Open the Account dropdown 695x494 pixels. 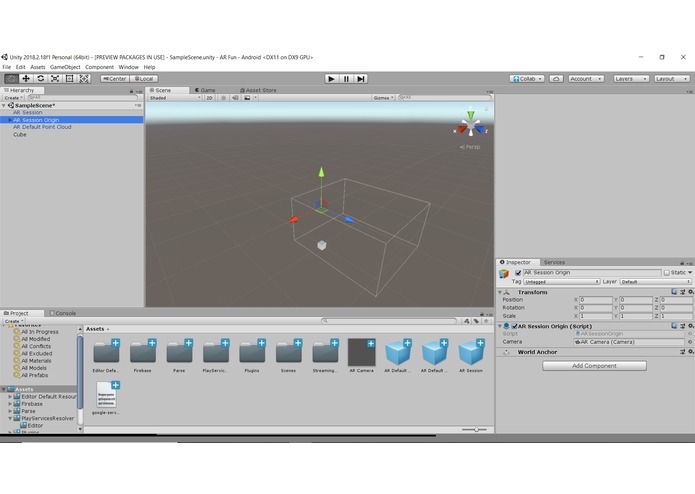pos(586,79)
